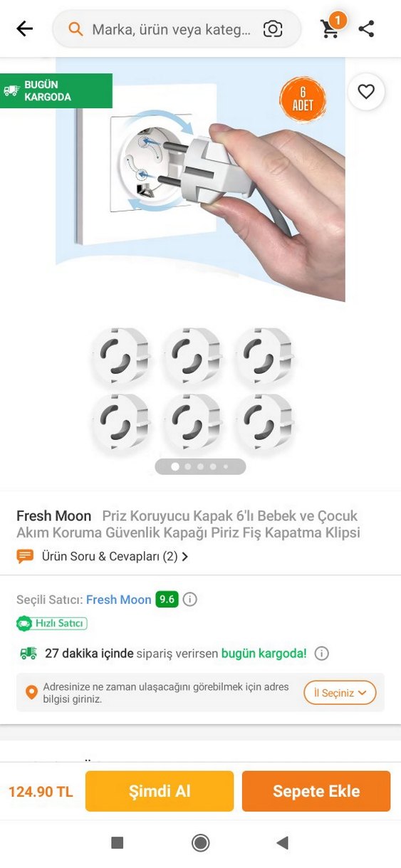
Task: Tap info icon beside bugün kargoda text
Action: pyautogui.click(x=322, y=653)
